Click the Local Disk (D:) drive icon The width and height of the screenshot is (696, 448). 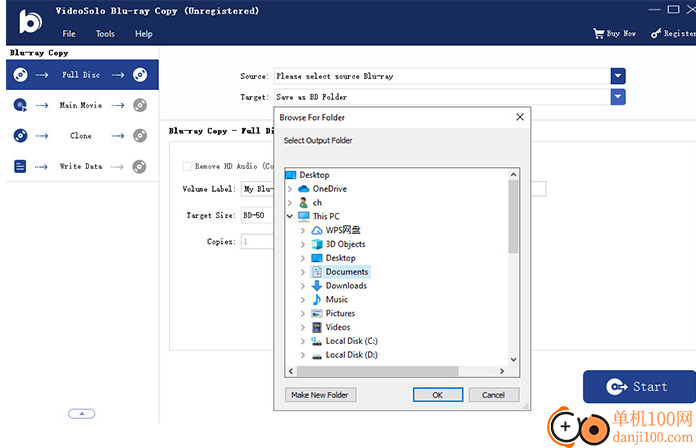[316, 355]
